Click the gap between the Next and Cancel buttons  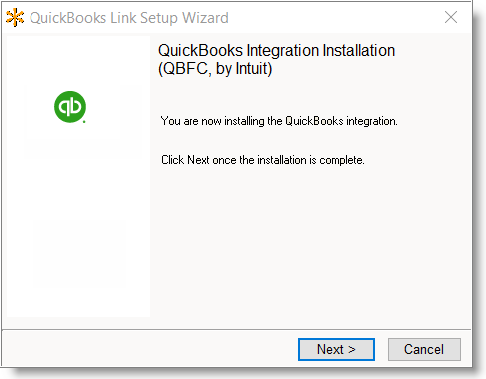[381, 349]
